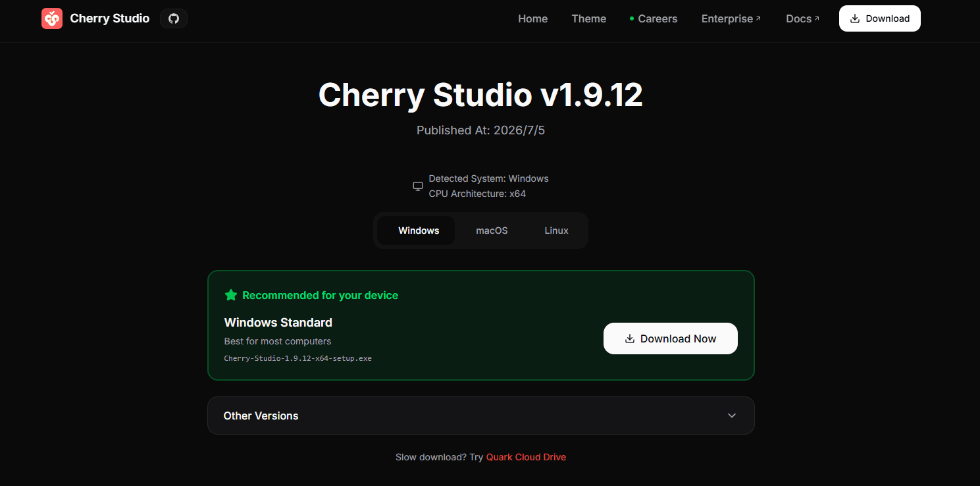Open the GitHub repository icon button
The height and width of the screenshot is (486, 980).
pyautogui.click(x=174, y=18)
